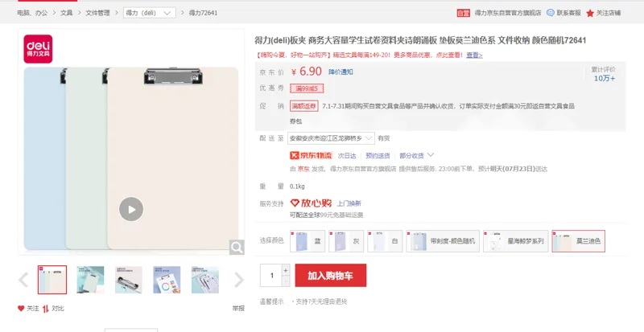Select the 蓝 color option
The height and width of the screenshot is (332, 644).
[308, 241]
